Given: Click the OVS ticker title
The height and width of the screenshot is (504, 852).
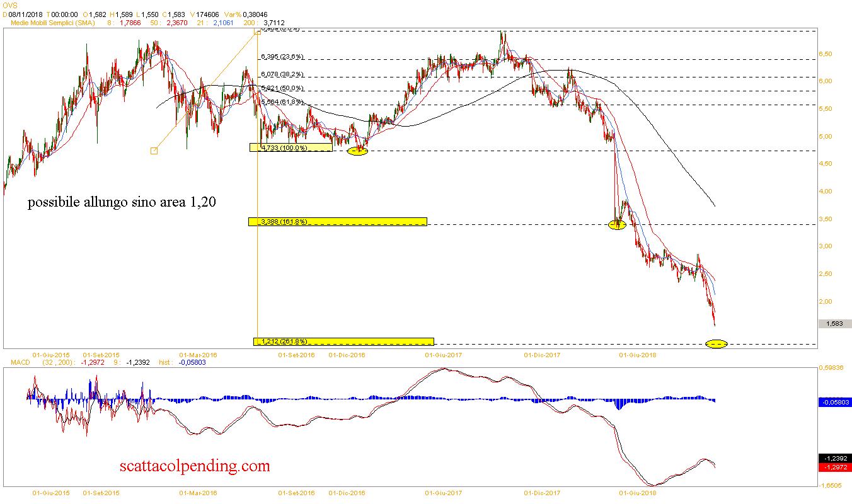Looking at the screenshot, I should (9, 4).
